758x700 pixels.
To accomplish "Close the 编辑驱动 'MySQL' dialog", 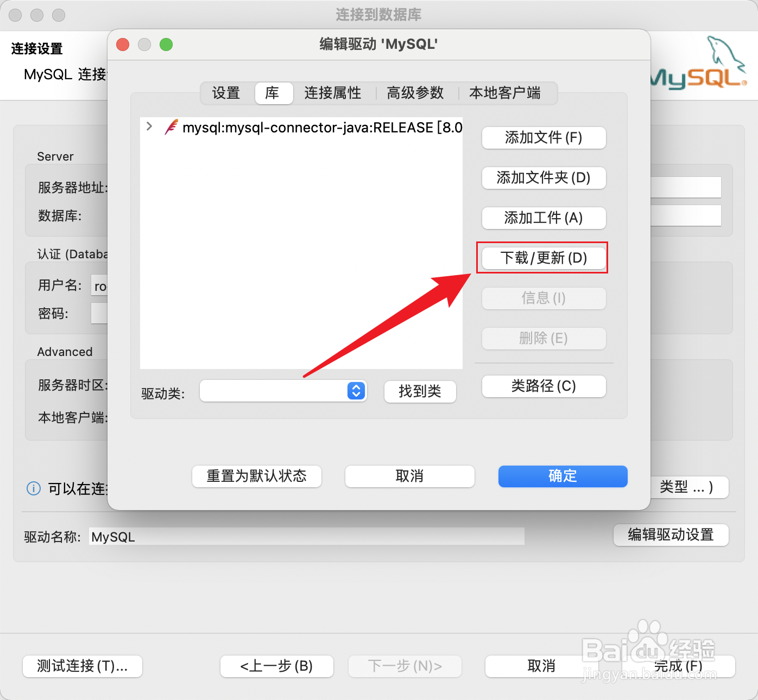I will pyautogui.click(x=123, y=44).
